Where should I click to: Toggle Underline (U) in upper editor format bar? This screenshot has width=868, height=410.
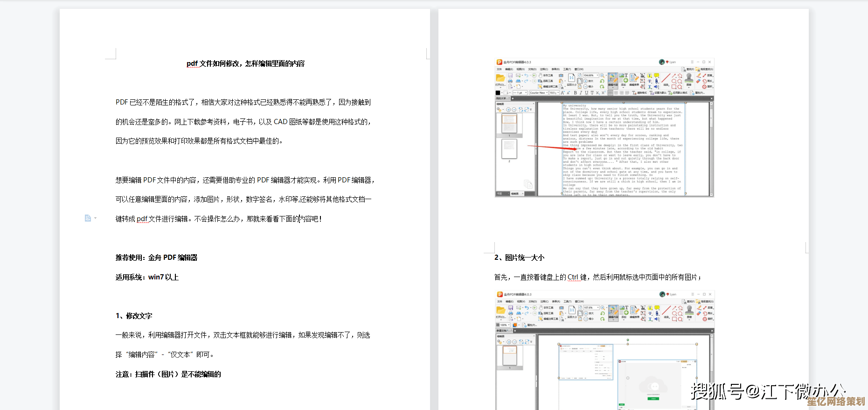pos(586,93)
